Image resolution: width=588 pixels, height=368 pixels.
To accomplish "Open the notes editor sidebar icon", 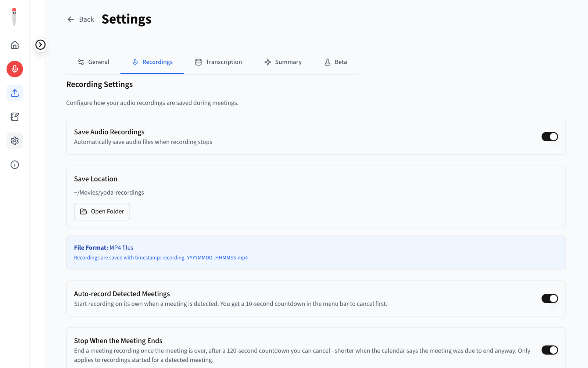I will tap(15, 117).
